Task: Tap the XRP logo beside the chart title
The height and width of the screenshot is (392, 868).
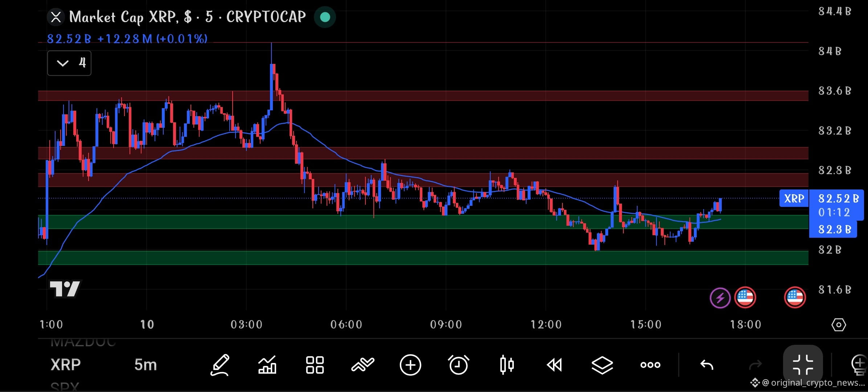Action: tap(56, 17)
